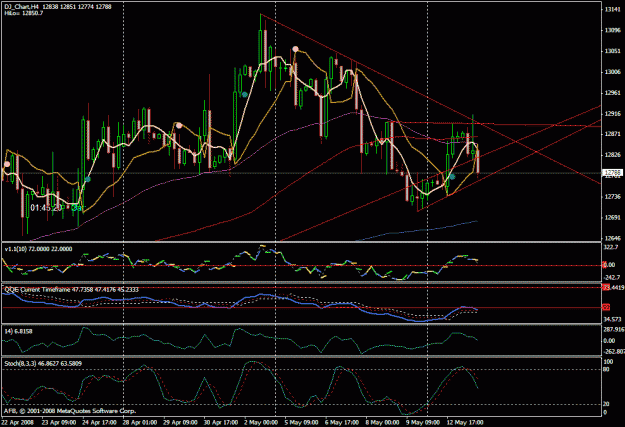Click the 29 Apr 09:00 time label
This screenshot has height=427, width=625.
[x=181, y=422]
